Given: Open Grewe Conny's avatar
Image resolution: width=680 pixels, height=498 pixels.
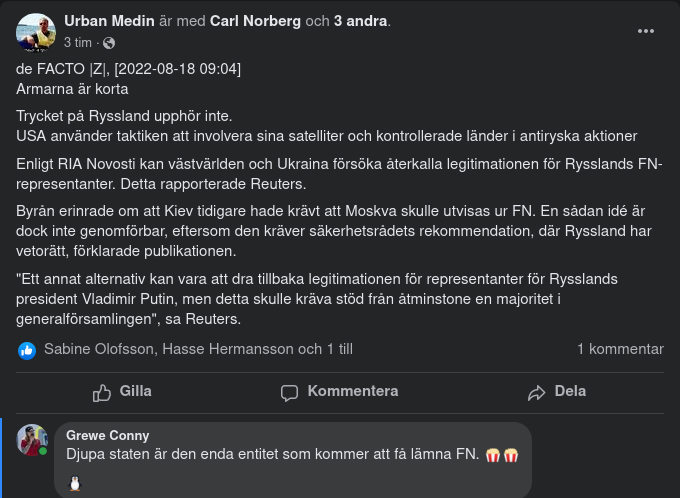Looking at the screenshot, I should click(32, 440).
